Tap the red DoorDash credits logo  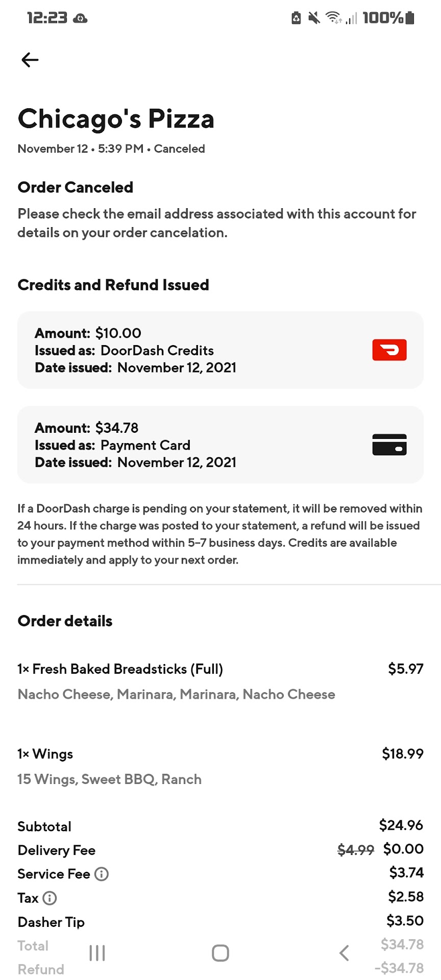coord(389,350)
